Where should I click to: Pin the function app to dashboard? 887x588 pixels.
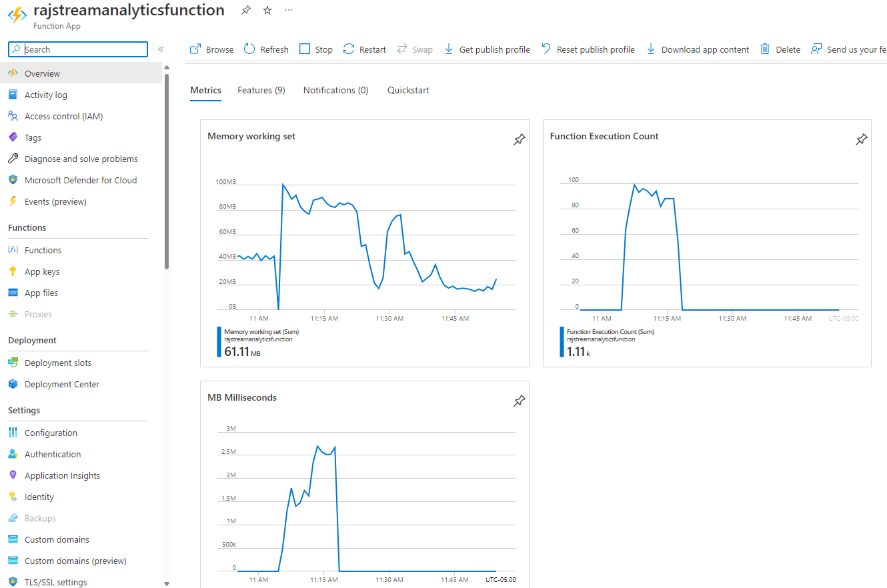246,10
